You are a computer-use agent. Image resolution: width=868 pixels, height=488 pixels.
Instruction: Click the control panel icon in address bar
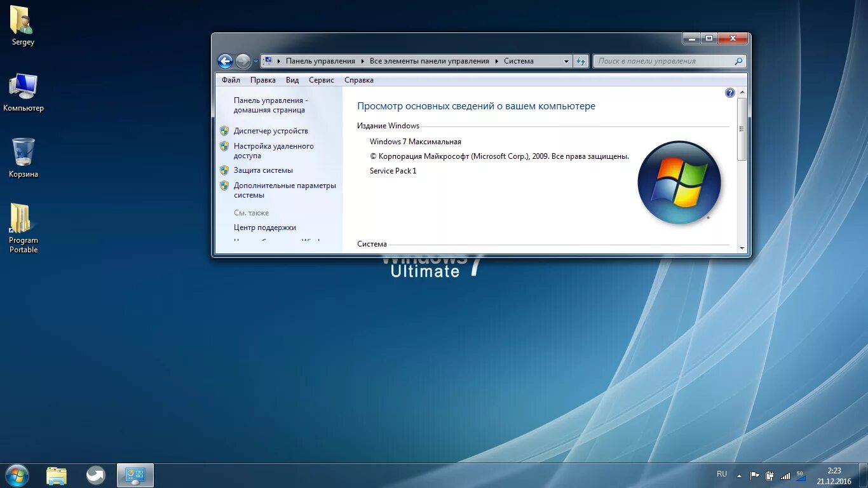[x=268, y=61]
